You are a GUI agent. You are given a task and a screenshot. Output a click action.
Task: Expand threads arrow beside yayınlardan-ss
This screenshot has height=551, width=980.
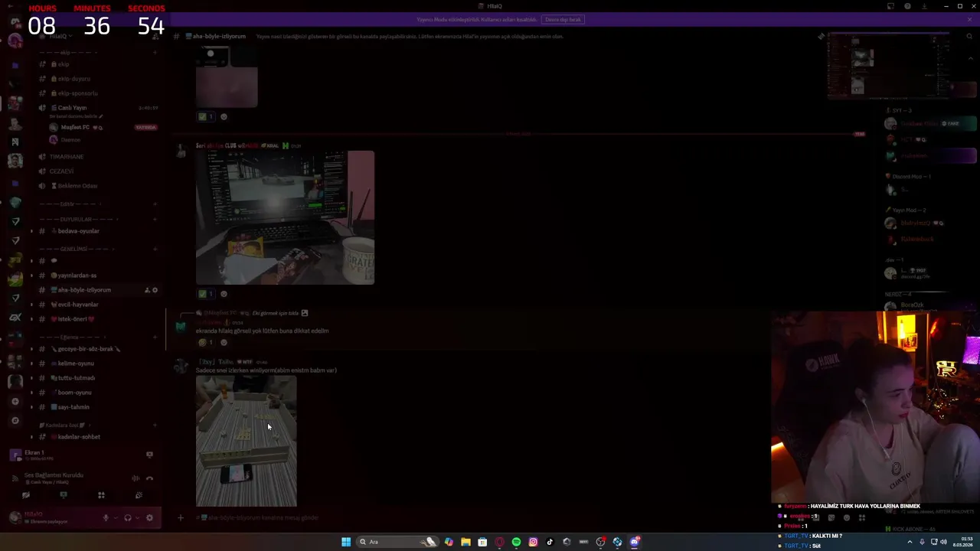click(x=31, y=275)
